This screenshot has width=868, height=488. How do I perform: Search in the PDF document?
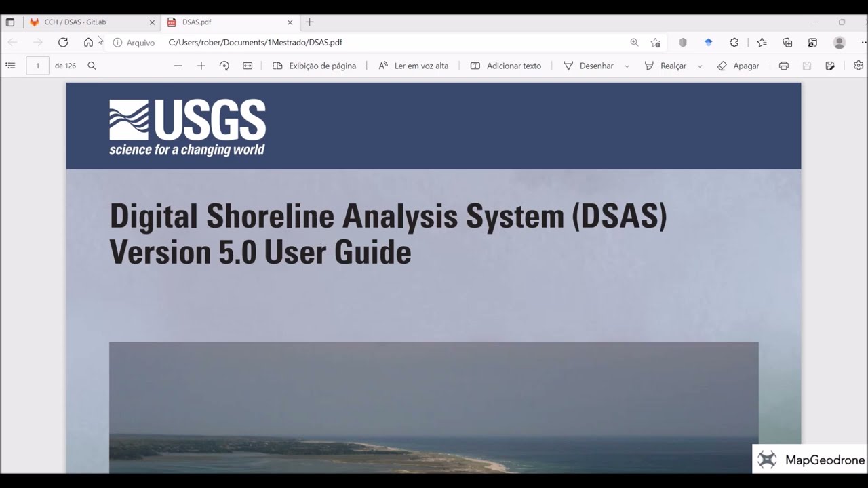[92, 66]
